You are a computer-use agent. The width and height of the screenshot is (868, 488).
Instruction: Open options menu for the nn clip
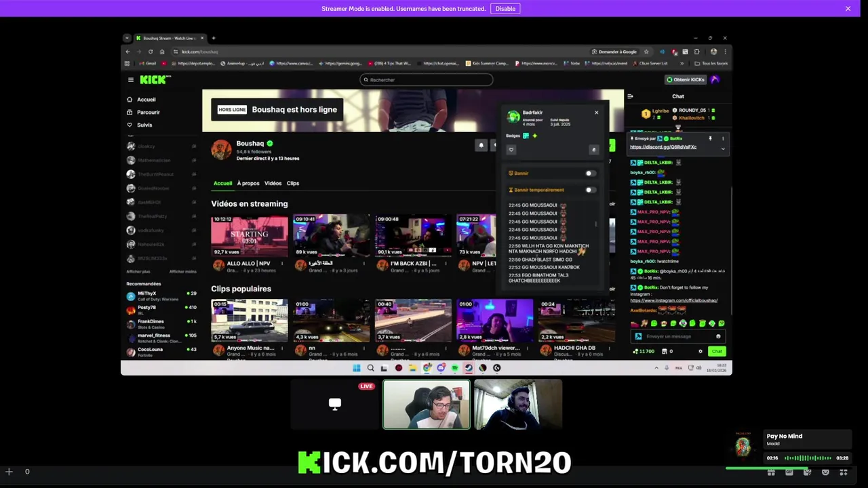(365, 348)
